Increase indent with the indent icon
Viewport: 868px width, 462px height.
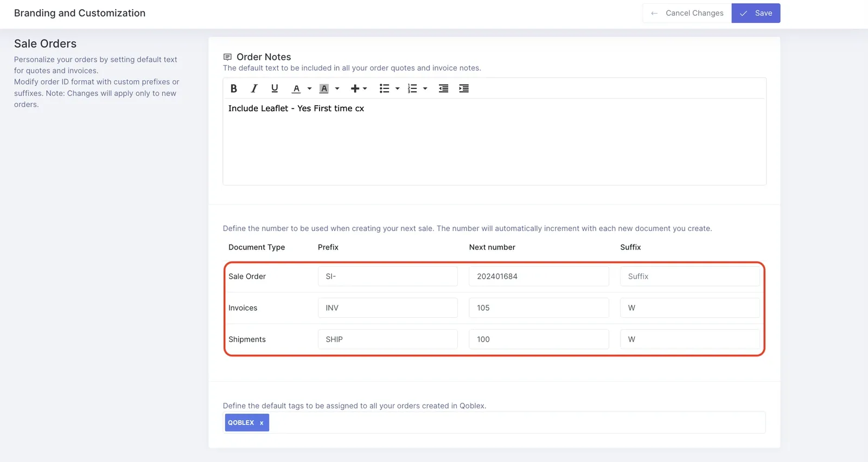pyautogui.click(x=464, y=88)
